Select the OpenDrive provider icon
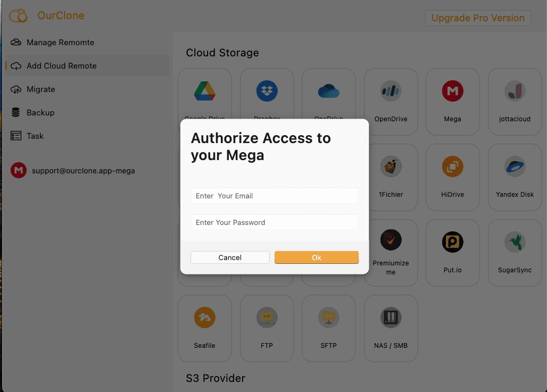Viewport: 547px width, 392px height. point(391,91)
